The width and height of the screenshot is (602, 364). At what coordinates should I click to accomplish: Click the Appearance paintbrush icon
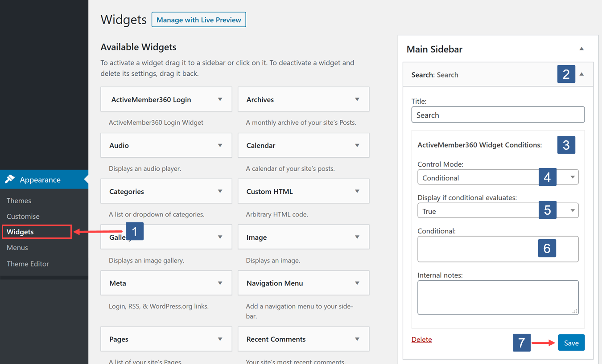pos(11,179)
